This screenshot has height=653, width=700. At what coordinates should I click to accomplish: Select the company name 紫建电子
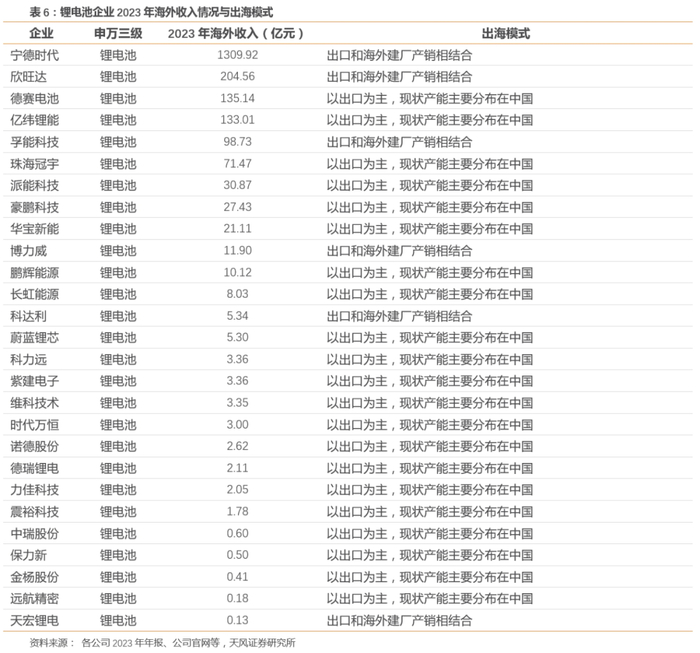pyautogui.click(x=34, y=381)
